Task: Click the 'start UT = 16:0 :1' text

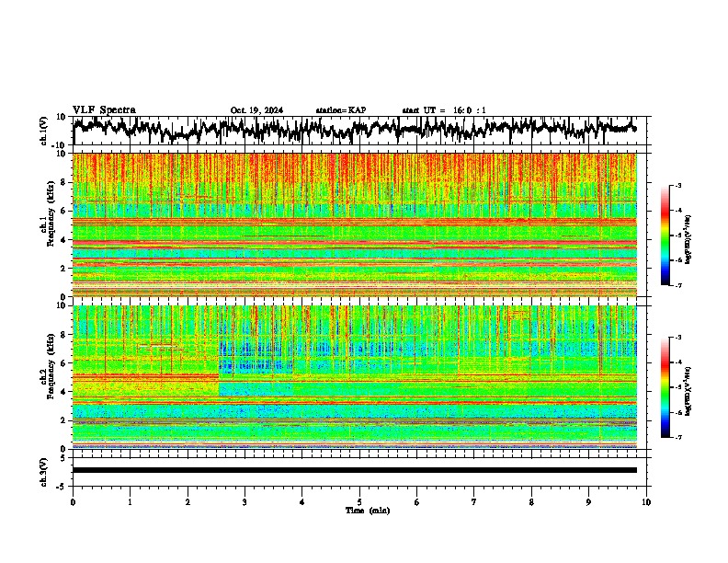Action: 444,110
